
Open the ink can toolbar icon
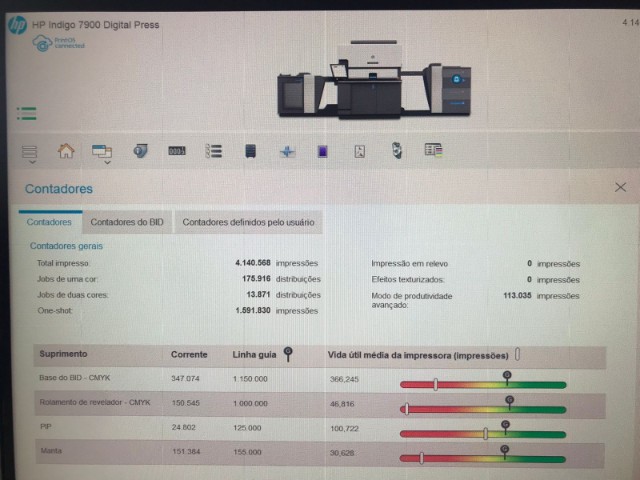pos(140,151)
